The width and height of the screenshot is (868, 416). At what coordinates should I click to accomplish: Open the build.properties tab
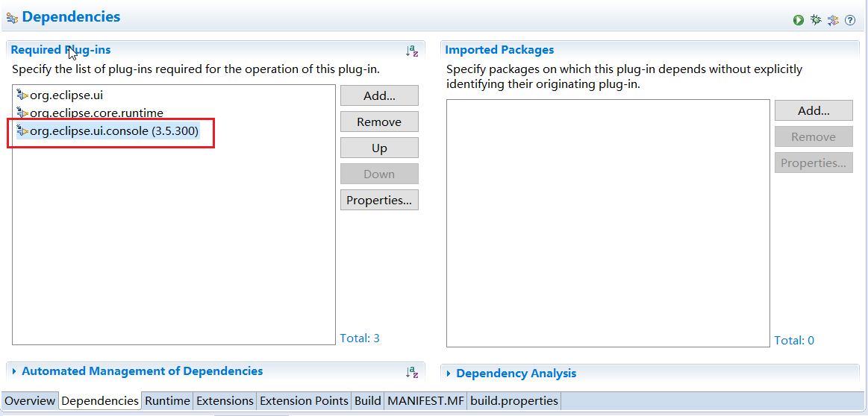(513, 401)
